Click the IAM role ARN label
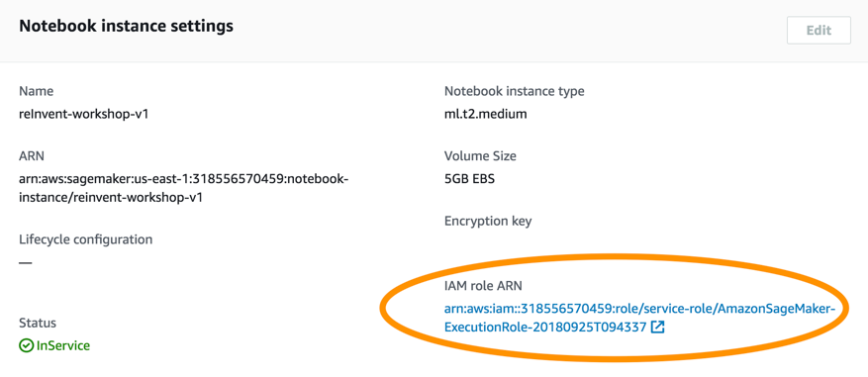This screenshot has height=377, width=868. tap(483, 286)
